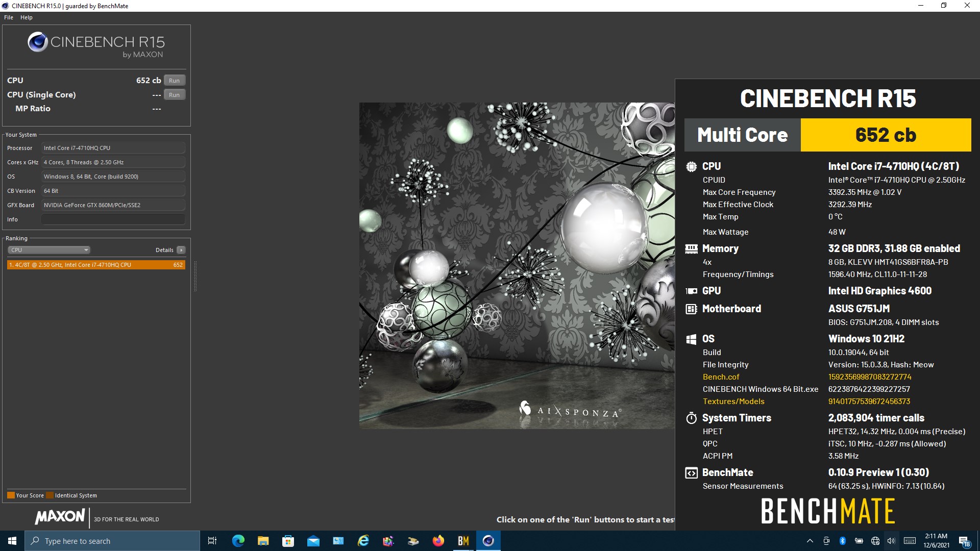
Task: Click the ranking Details arrow button
Action: (x=181, y=250)
